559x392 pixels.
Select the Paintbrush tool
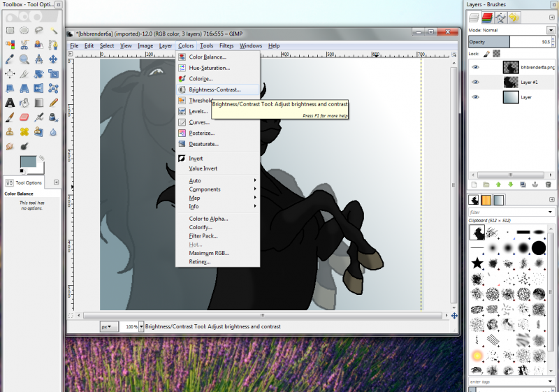pyautogui.click(x=10, y=117)
